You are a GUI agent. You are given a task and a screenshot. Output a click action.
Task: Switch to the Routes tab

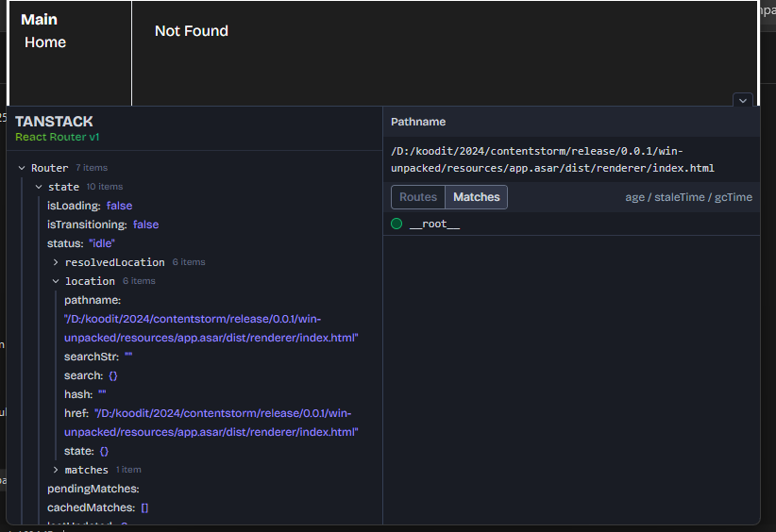pyautogui.click(x=418, y=197)
